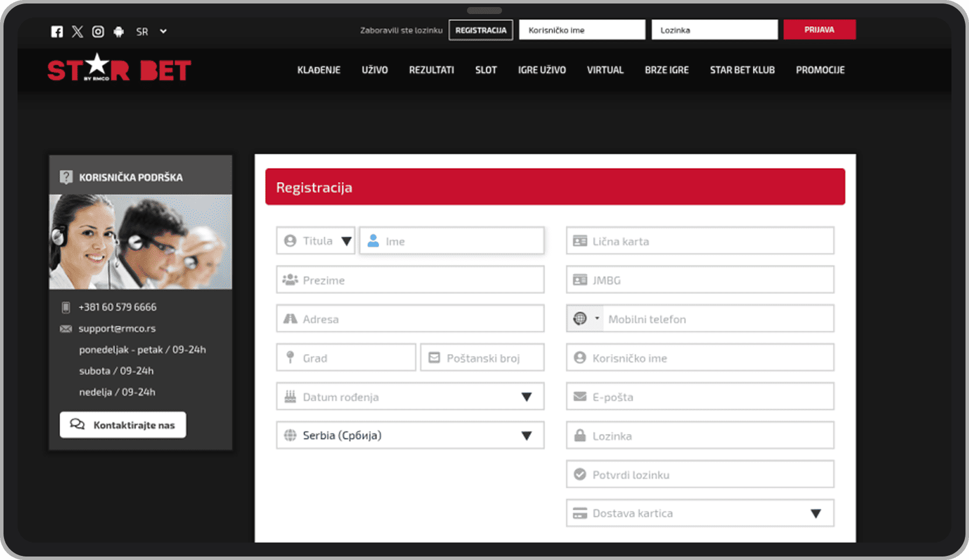Open the Facebook social icon
The height and width of the screenshot is (560, 969).
[57, 32]
